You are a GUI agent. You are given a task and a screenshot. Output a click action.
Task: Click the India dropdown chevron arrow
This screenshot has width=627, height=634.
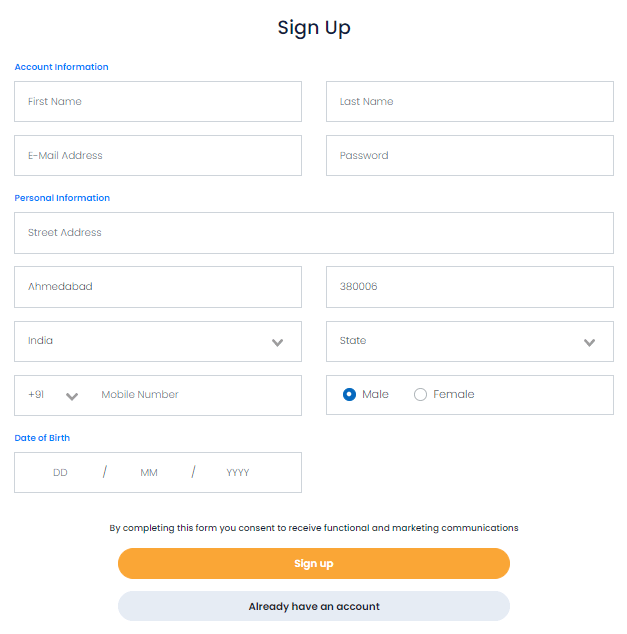tap(278, 342)
